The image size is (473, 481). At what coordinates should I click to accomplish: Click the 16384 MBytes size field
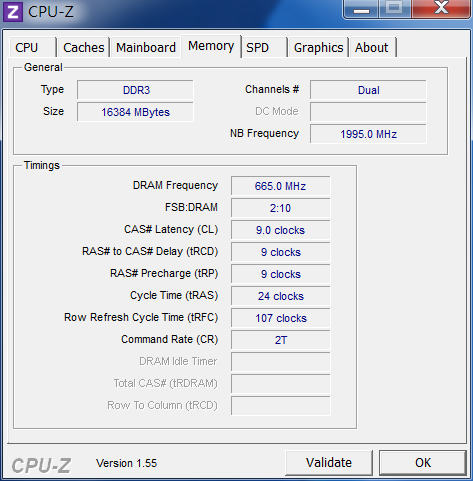pos(135,112)
